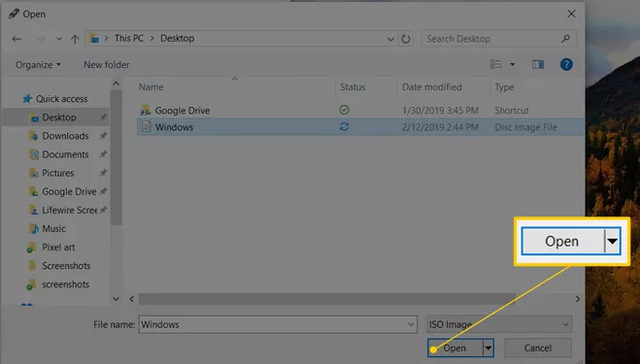
Task: Go back with the left arrow button
Action: click(17, 39)
